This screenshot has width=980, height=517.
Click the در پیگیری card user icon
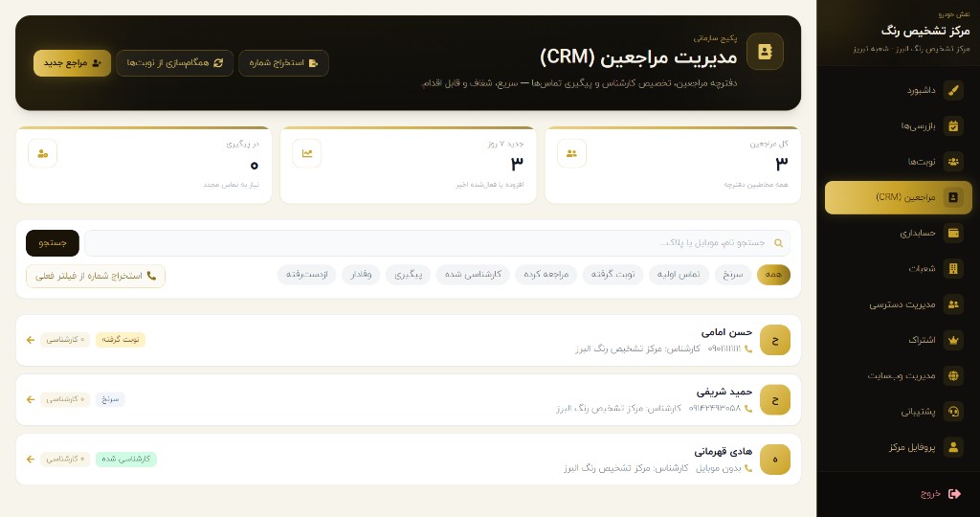tap(42, 153)
